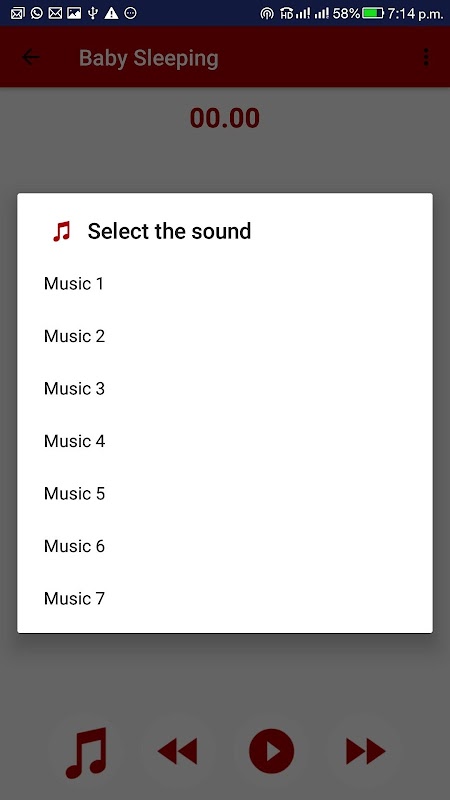
Task: Select Music 1 from the list
Action: coord(225,284)
